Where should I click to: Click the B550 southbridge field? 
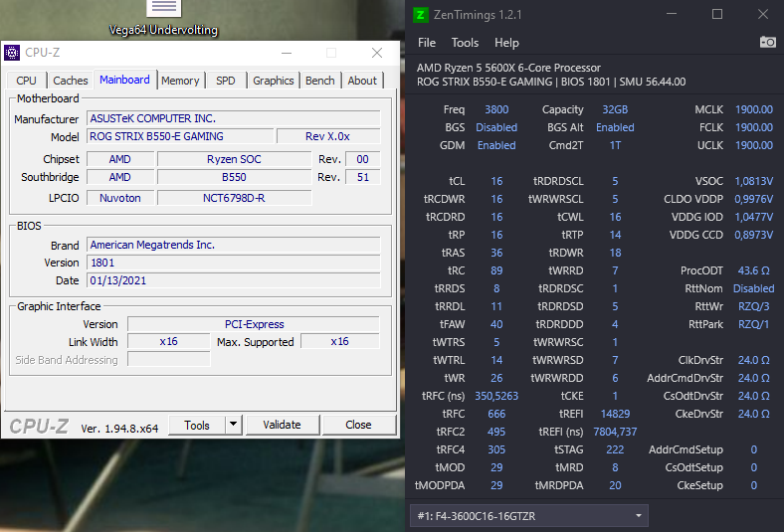click(x=234, y=177)
